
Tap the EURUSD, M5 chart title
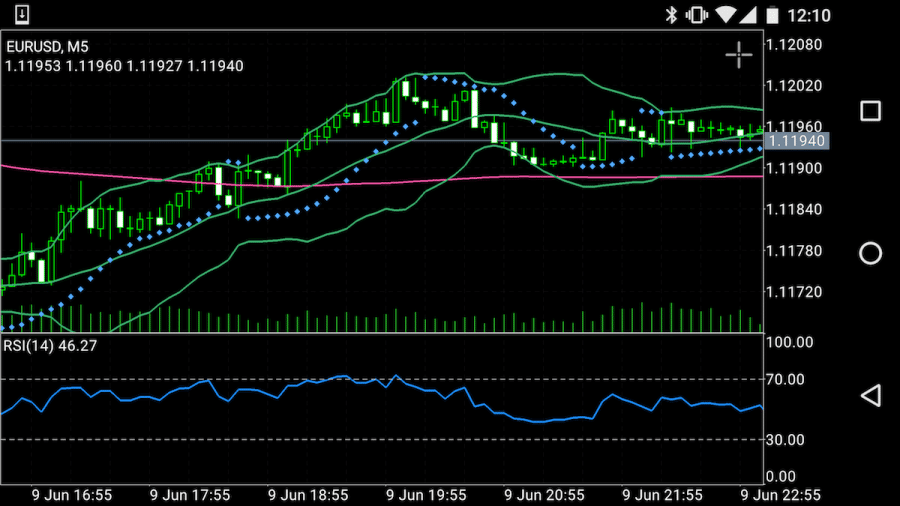tap(47, 46)
